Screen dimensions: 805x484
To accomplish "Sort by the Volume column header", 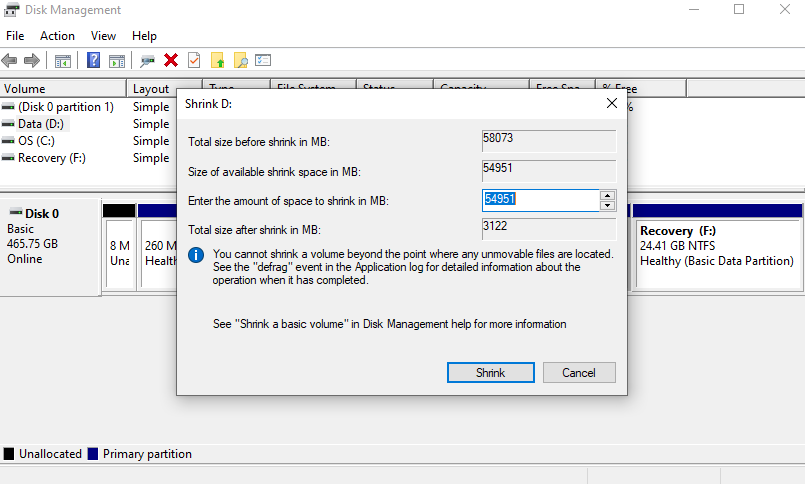I will pyautogui.click(x=63, y=89).
